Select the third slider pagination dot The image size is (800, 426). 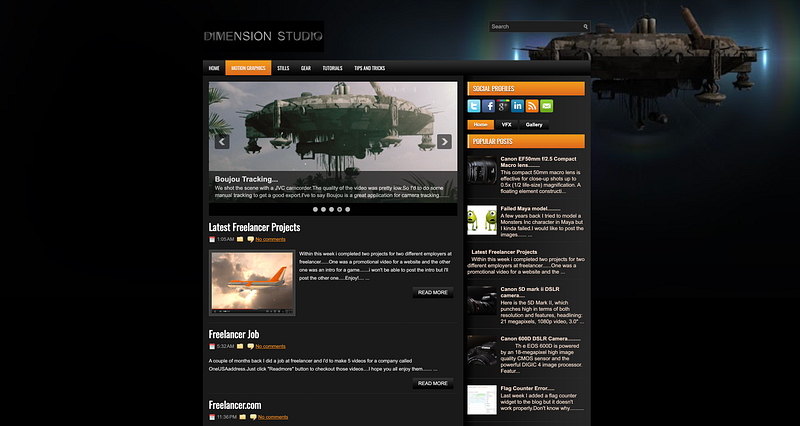click(332, 209)
